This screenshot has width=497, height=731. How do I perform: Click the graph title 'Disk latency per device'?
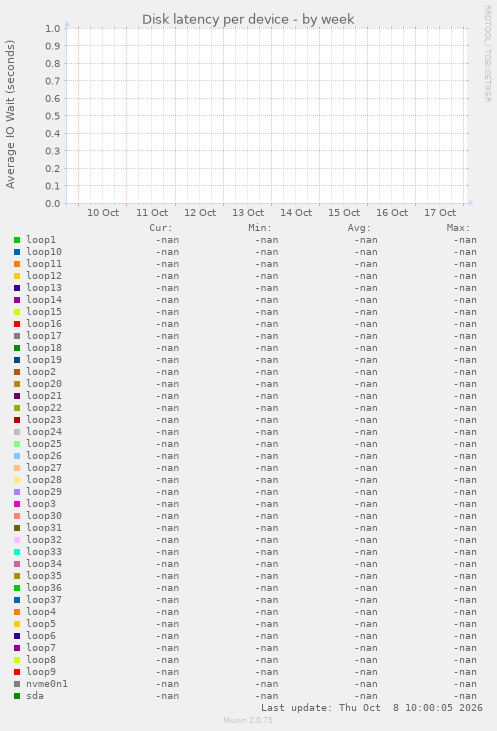coord(215,20)
